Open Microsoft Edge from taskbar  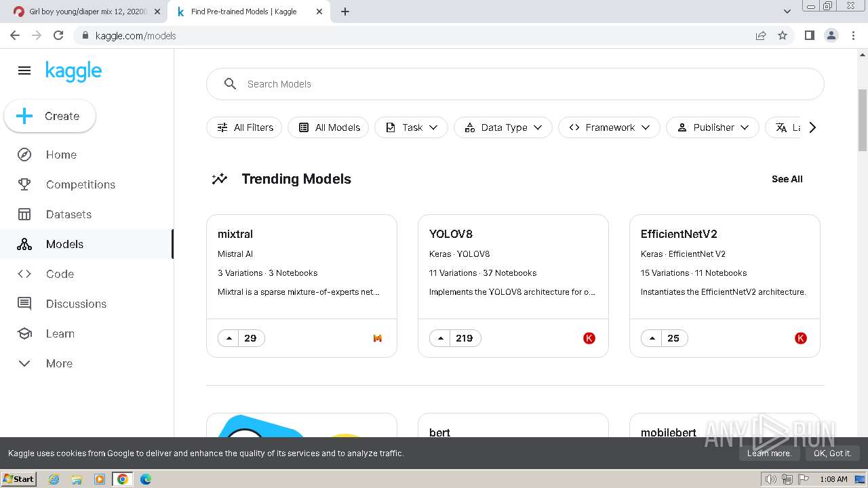click(x=146, y=479)
